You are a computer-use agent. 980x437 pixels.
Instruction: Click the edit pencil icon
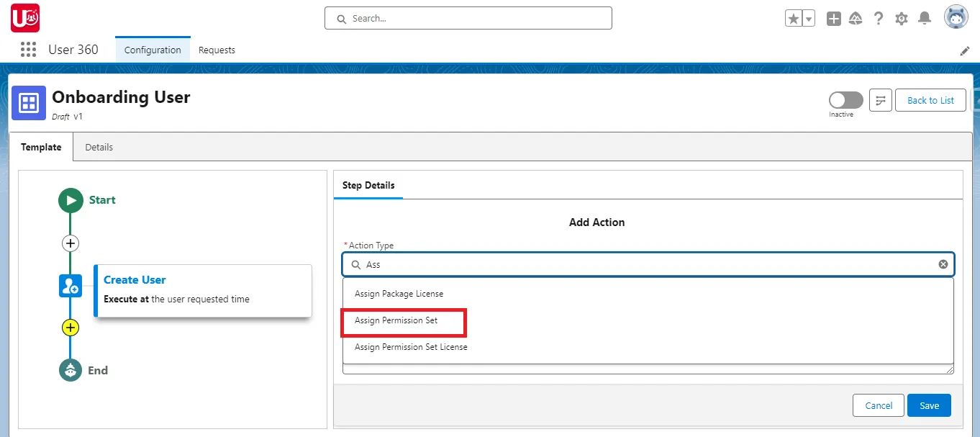pos(965,50)
